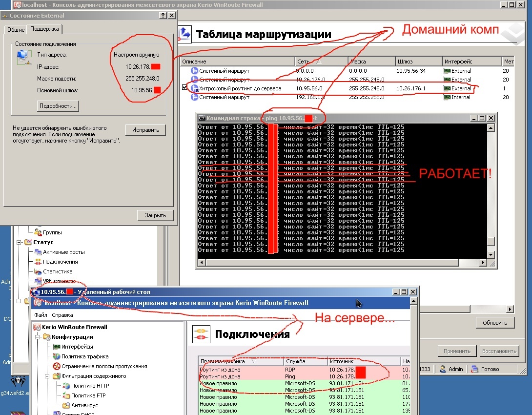Collapse the Фильтрация содержимого node
The height and width of the screenshot is (415, 532).
click(47, 376)
